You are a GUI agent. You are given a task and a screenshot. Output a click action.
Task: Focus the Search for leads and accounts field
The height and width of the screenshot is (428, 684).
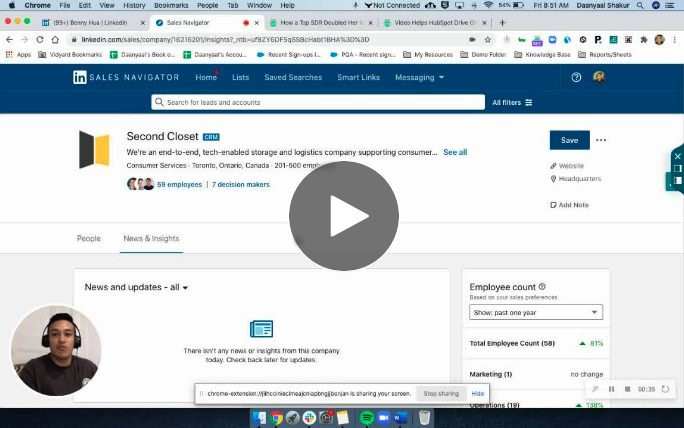point(318,102)
